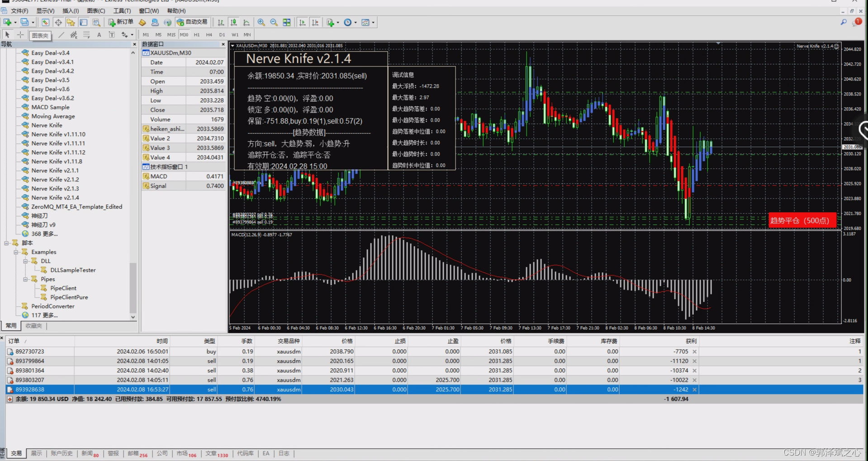Collapse the DLL folder node
This screenshot has height=461, width=868.
(x=25, y=261)
